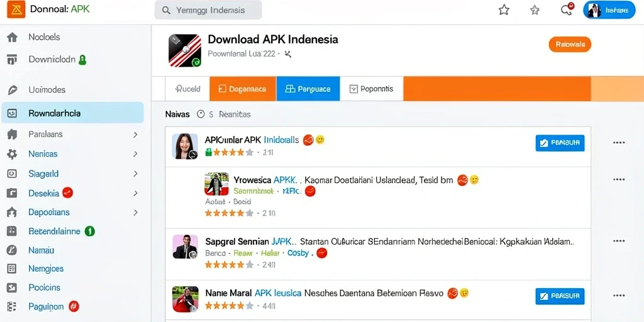Select Nocloels in the sidebar
This screenshot has height=322, width=644.
45,37
